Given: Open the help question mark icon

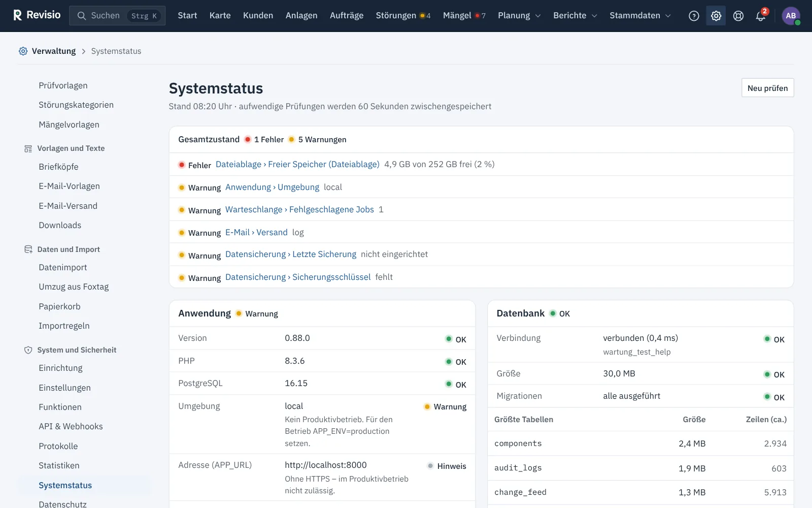Looking at the screenshot, I should [694, 16].
